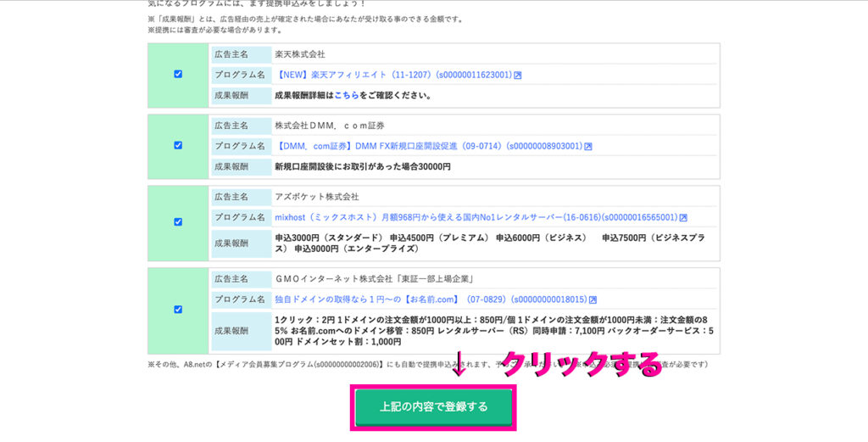
Task: Select the advertiser name 株式会社DMM.com証券
Action: point(330,126)
